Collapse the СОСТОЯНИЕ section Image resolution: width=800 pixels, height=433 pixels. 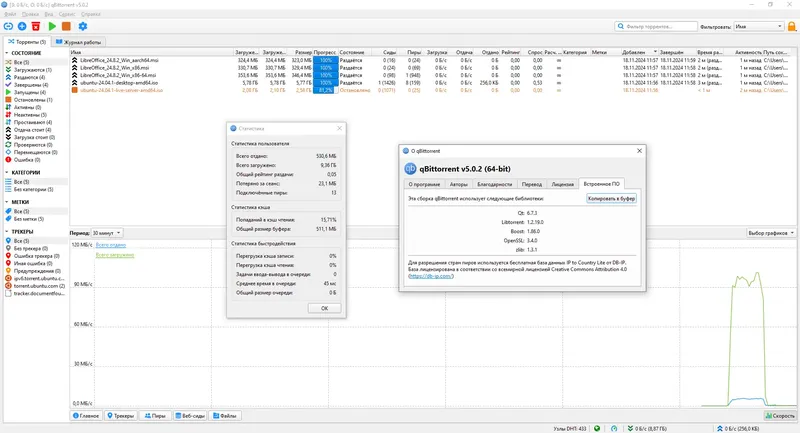click(7, 53)
